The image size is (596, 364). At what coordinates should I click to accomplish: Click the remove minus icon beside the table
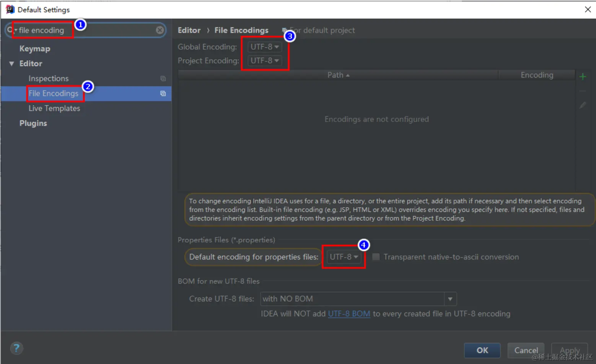[x=583, y=91]
